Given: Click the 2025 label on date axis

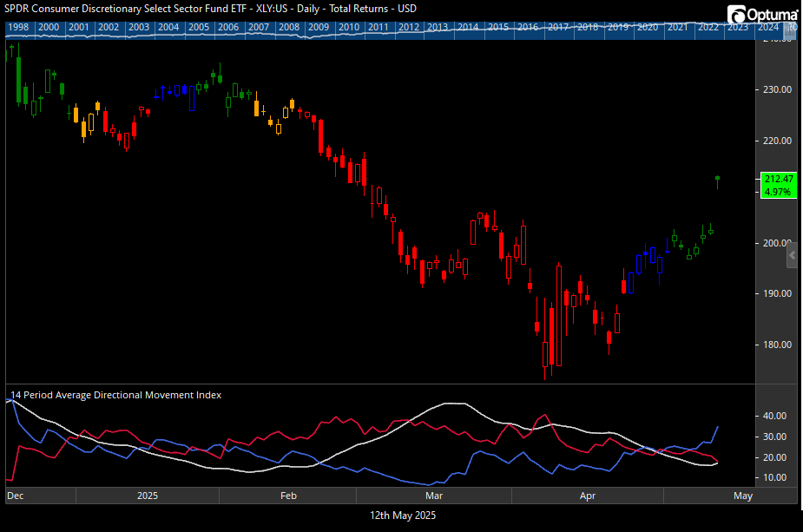Looking at the screenshot, I should click(x=148, y=496).
